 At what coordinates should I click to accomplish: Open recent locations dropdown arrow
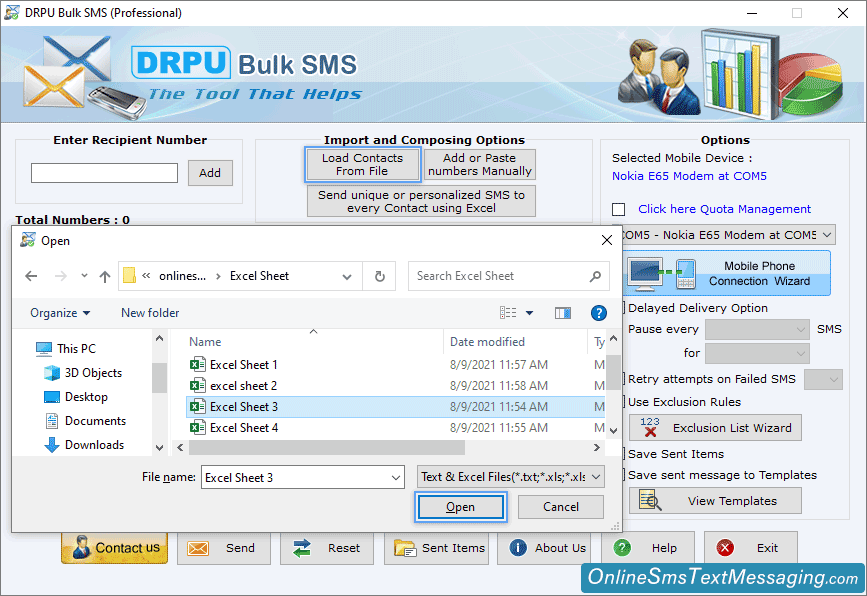click(x=84, y=275)
